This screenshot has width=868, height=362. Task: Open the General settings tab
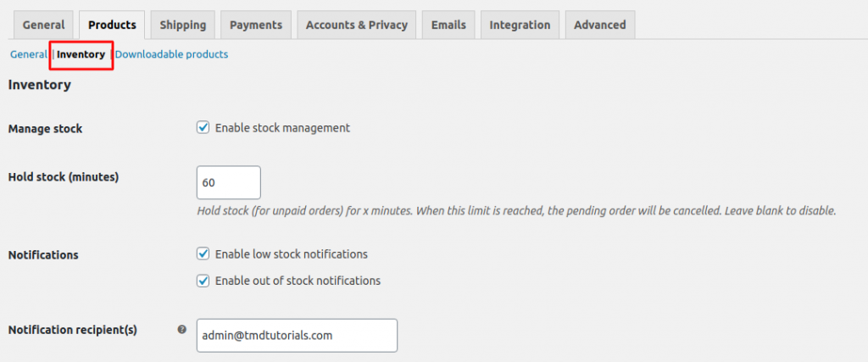click(x=43, y=25)
